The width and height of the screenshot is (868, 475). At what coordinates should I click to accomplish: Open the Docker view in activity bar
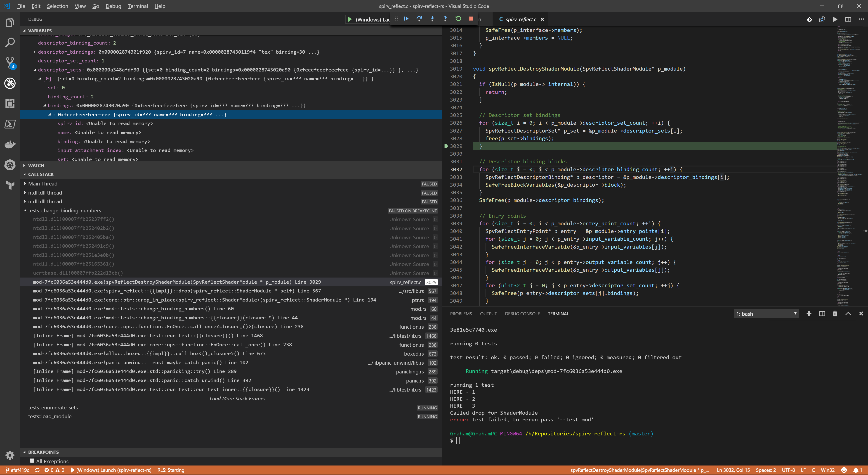tap(10, 144)
